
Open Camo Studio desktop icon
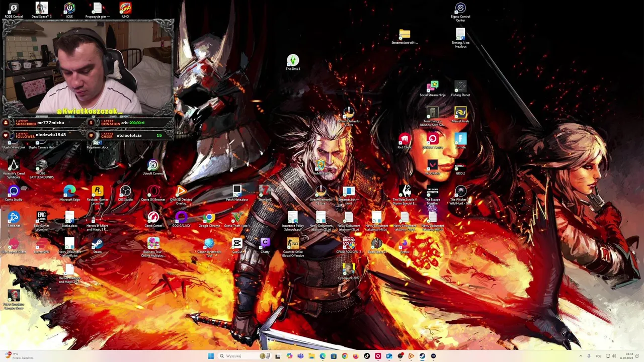[14, 194]
